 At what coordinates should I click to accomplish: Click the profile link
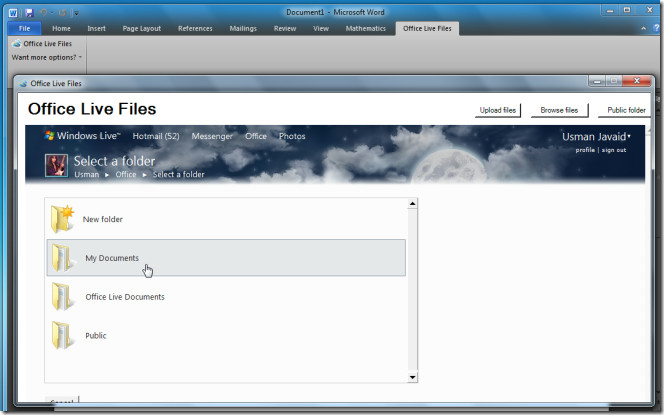click(585, 150)
